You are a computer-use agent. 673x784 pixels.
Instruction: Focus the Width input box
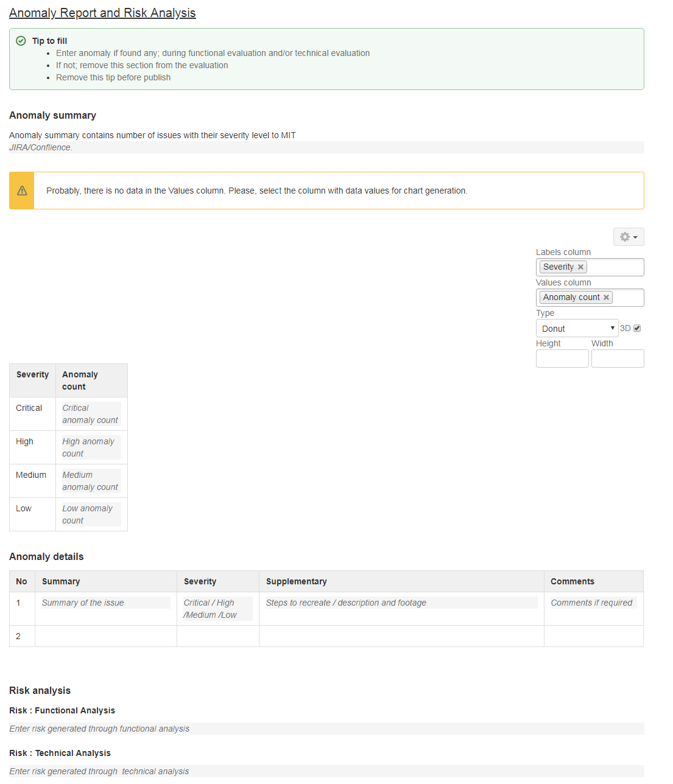click(618, 359)
